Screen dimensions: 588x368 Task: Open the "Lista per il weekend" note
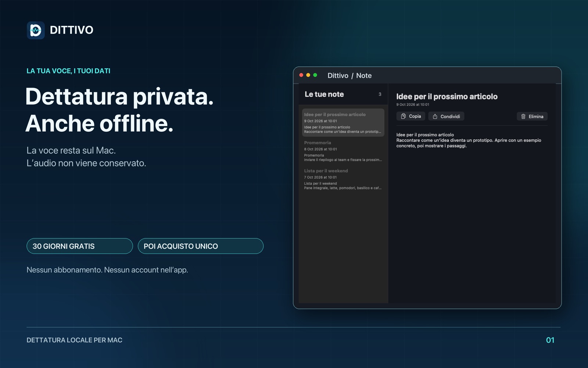343,179
